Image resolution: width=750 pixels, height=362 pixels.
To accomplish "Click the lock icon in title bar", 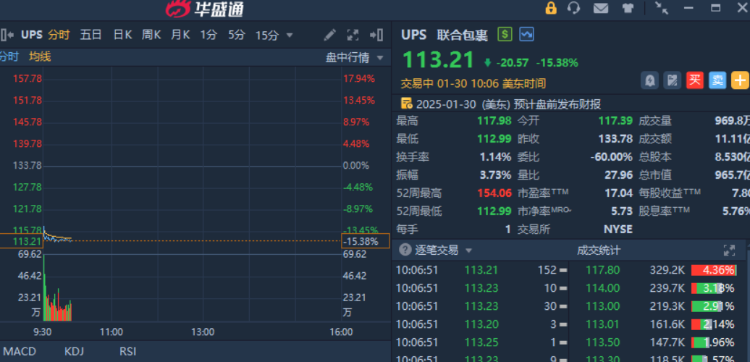I will pos(551,8).
